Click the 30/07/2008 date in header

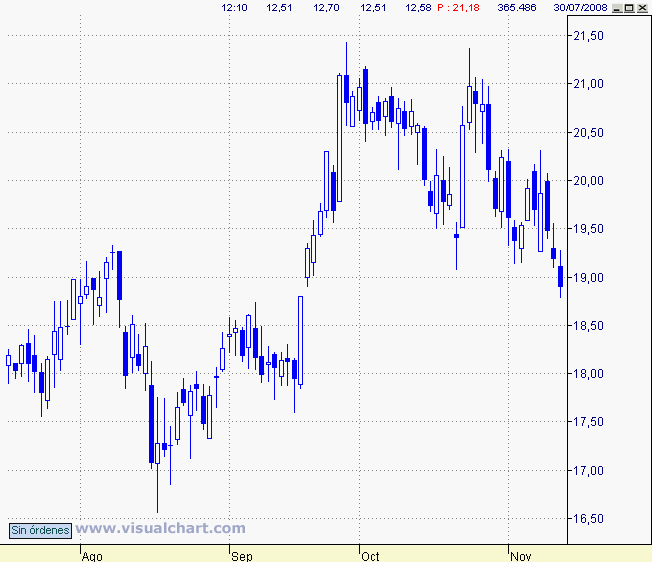tap(580, 7)
